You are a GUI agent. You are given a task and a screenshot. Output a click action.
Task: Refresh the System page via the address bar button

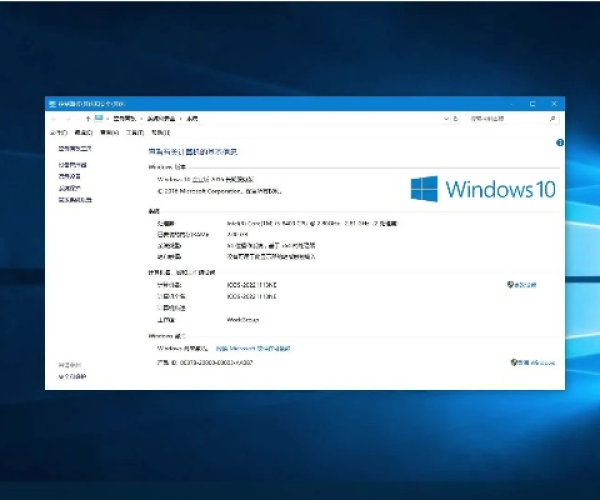[456, 119]
